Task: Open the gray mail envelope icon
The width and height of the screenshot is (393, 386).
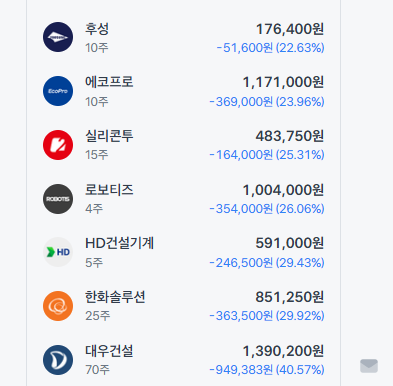Action: [x=369, y=366]
